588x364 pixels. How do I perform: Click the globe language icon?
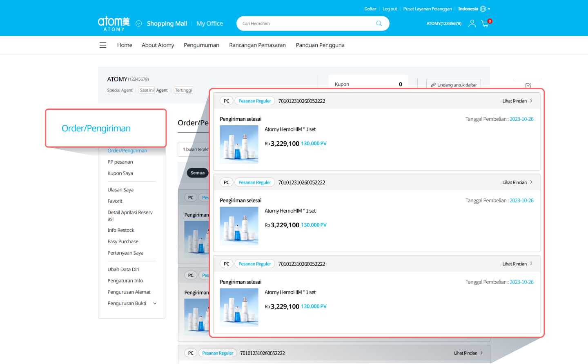coord(483,9)
